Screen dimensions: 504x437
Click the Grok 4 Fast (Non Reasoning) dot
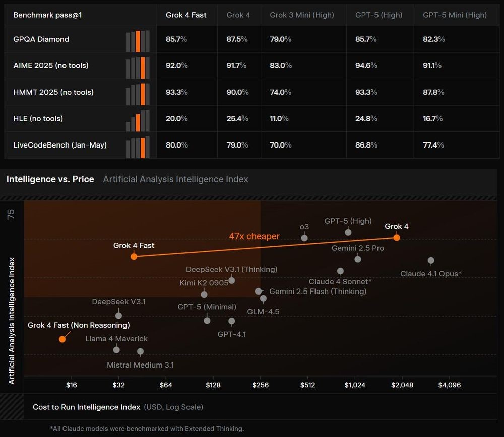tap(62, 339)
